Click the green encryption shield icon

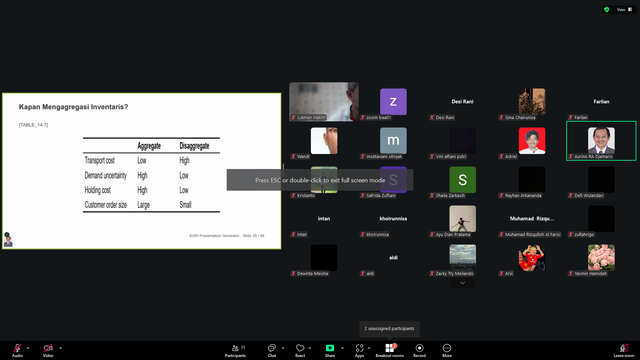[607, 9]
